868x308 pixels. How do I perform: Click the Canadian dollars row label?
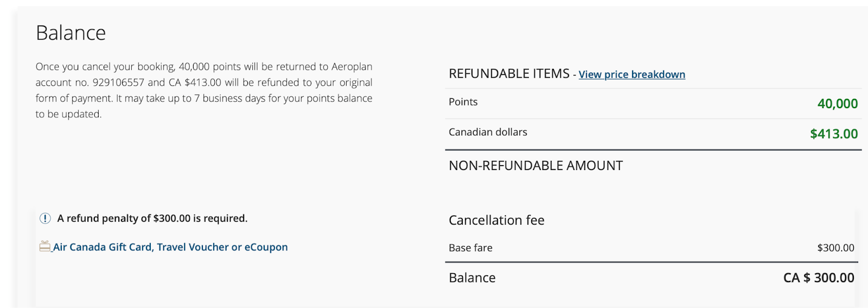[x=488, y=132]
